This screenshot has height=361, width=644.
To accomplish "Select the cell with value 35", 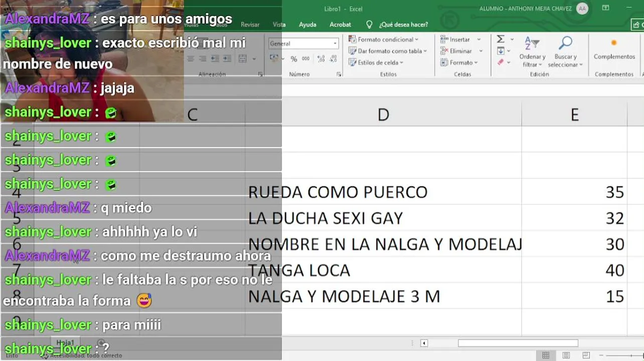I will [574, 192].
